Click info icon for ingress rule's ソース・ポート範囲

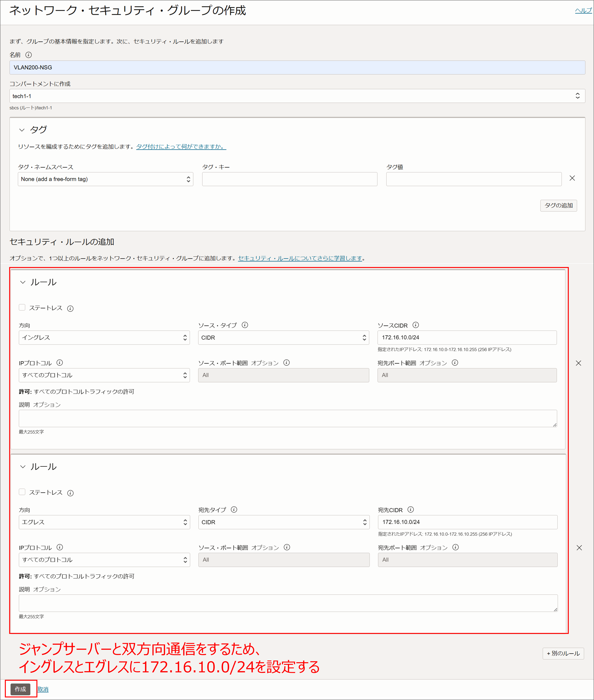pos(286,363)
